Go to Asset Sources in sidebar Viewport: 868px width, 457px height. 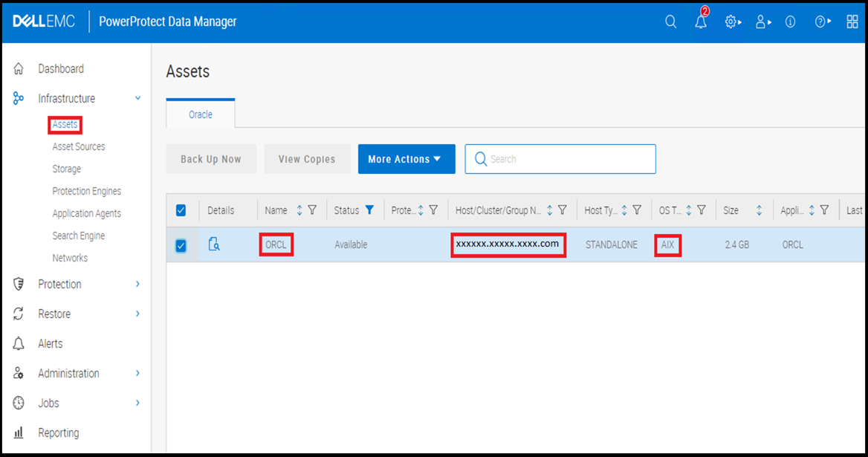pyautogui.click(x=79, y=146)
